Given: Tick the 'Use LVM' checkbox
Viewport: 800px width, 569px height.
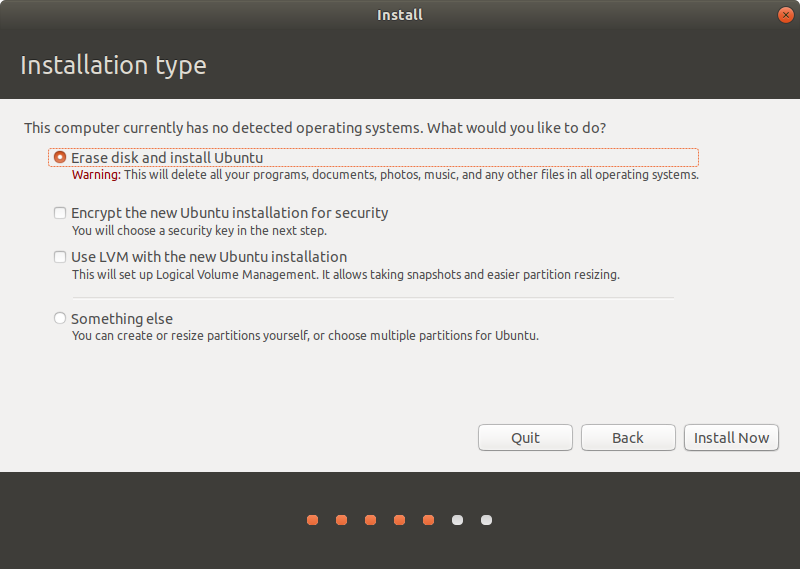Looking at the screenshot, I should click(x=60, y=257).
